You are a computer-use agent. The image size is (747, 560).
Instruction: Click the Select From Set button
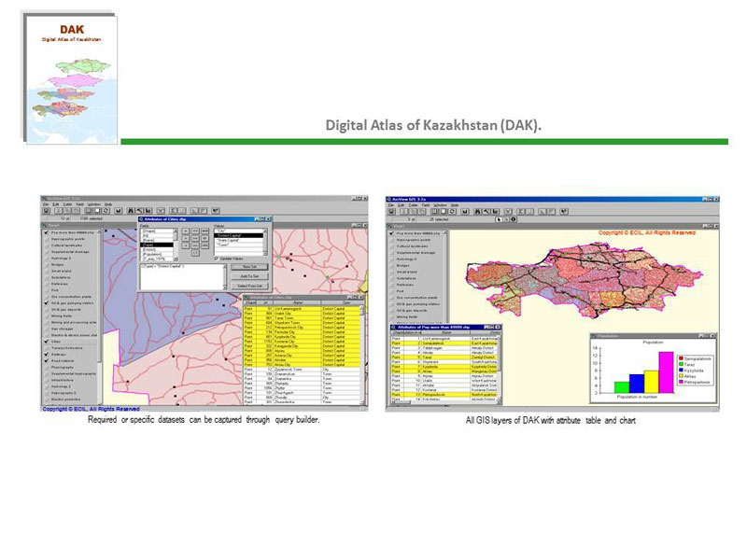click(249, 286)
